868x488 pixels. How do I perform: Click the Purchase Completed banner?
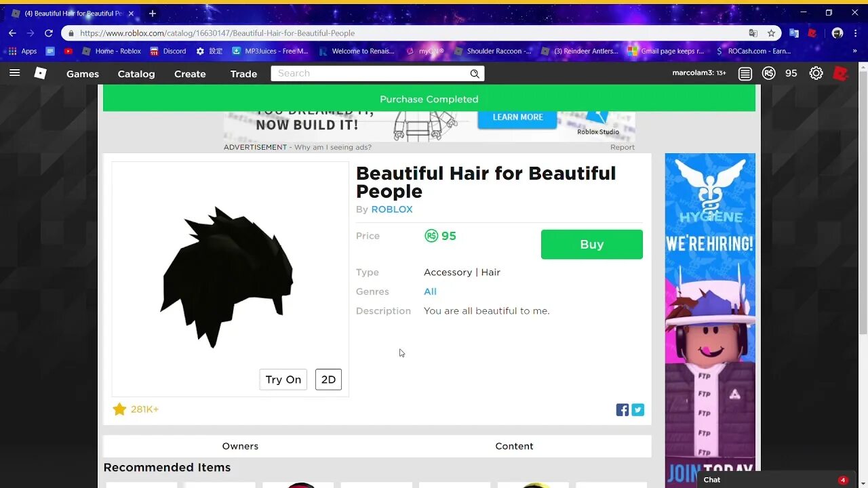[x=429, y=99]
